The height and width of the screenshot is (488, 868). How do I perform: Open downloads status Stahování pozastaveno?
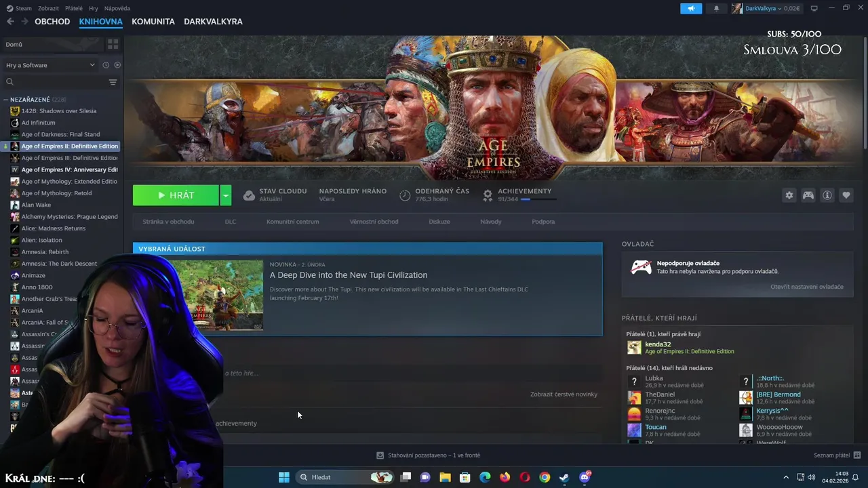tap(429, 455)
